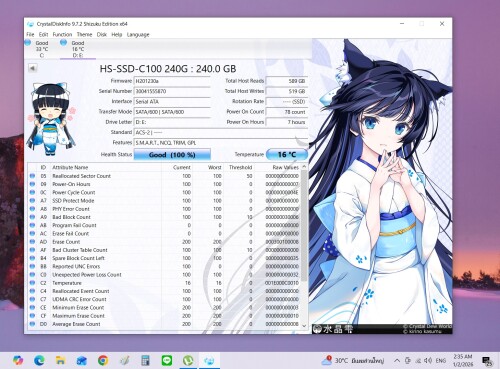The image size is (500, 369).
Task: Open the notification center icon
Action: [x=487, y=361]
